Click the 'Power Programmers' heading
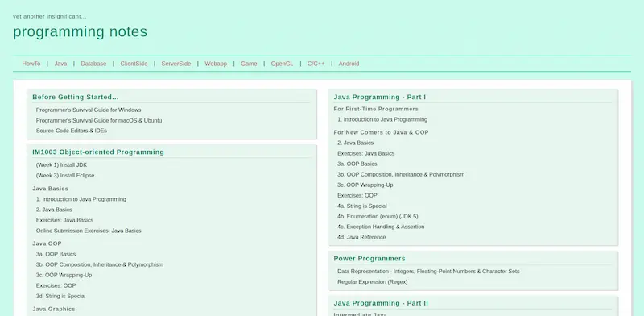 click(x=369, y=259)
